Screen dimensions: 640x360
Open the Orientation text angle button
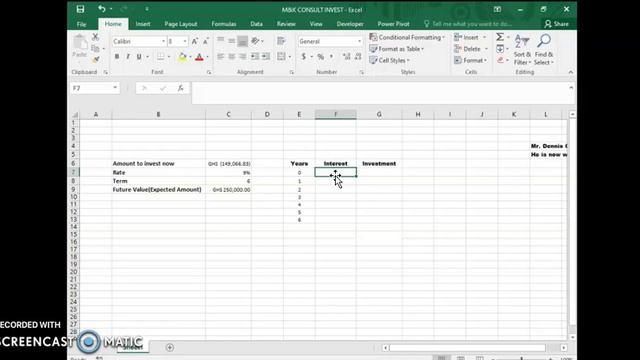tap(255, 41)
